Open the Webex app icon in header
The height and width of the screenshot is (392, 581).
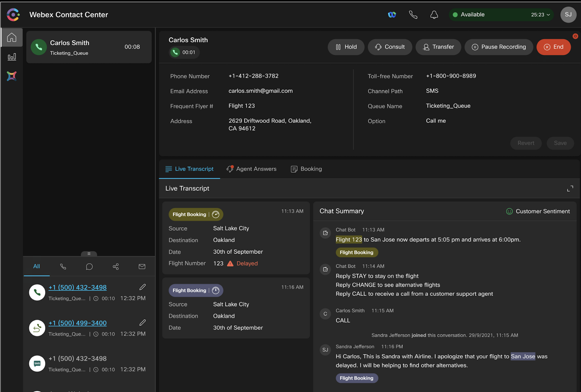pos(392,15)
